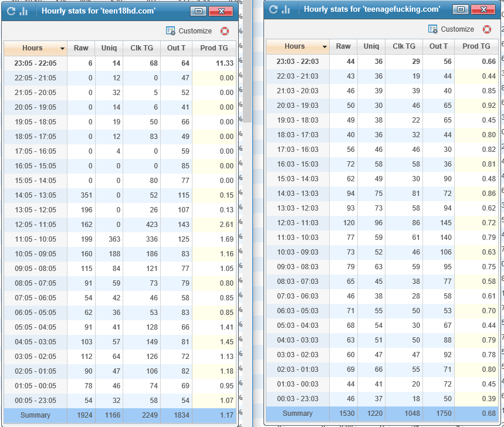Click Customize icon in teenagefucking.com window
Screen dimensions: 504x427
[x=432, y=29]
